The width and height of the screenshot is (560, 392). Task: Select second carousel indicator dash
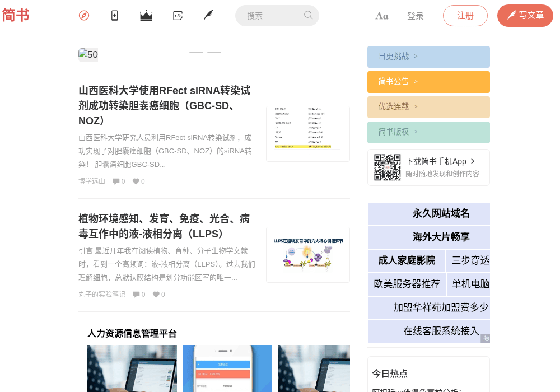pyautogui.click(x=214, y=52)
